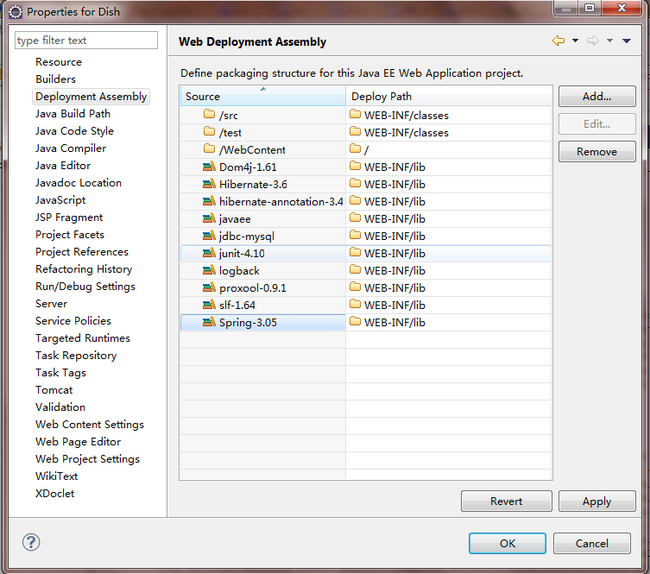Open the Task Repository page
650x574 pixels.
point(76,356)
